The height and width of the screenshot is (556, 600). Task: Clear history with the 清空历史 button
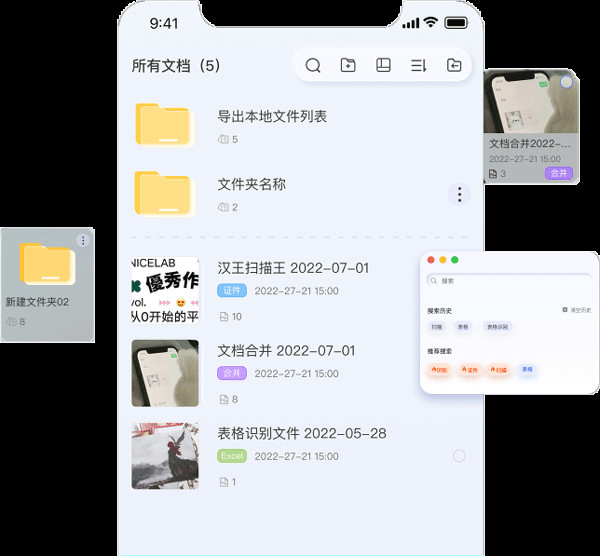click(x=577, y=310)
